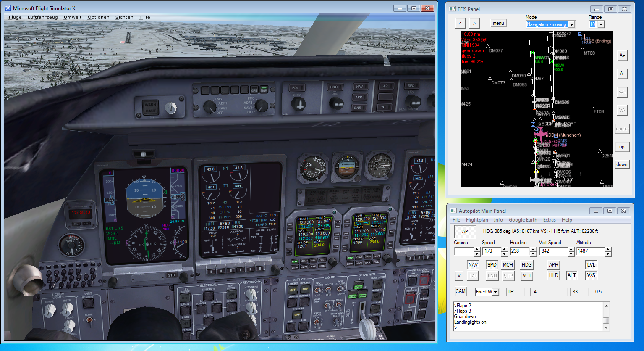Click the green NAV annunciator switch
Image resolution: width=644 pixels, height=351 pixels.
click(264, 90)
